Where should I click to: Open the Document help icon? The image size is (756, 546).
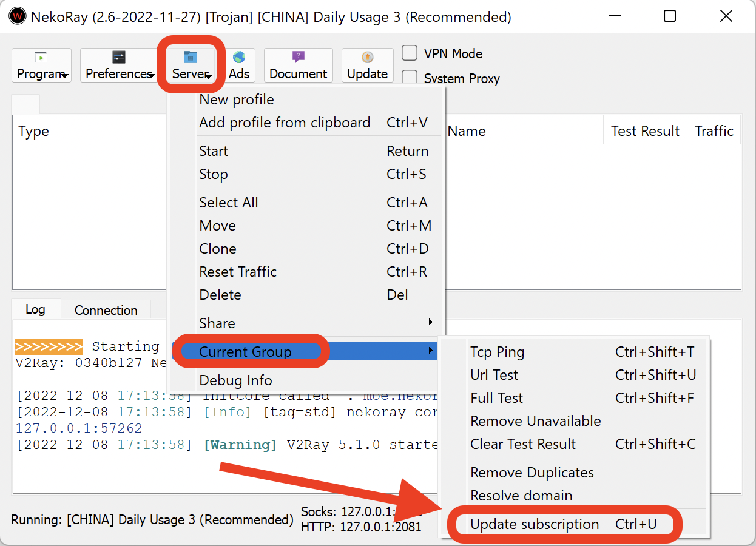[298, 58]
